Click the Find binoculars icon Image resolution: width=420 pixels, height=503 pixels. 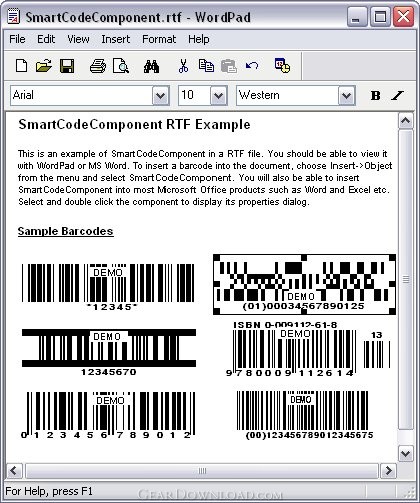point(151,66)
